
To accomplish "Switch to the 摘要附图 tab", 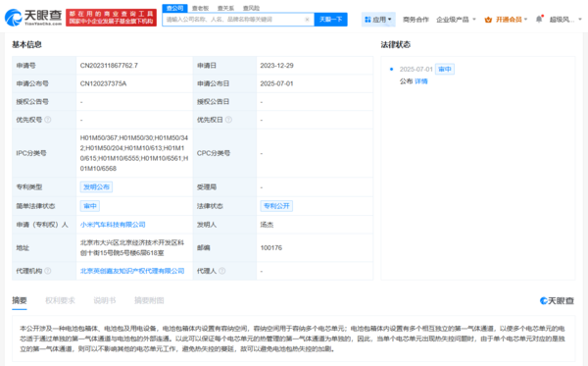I will [x=149, y=300].
